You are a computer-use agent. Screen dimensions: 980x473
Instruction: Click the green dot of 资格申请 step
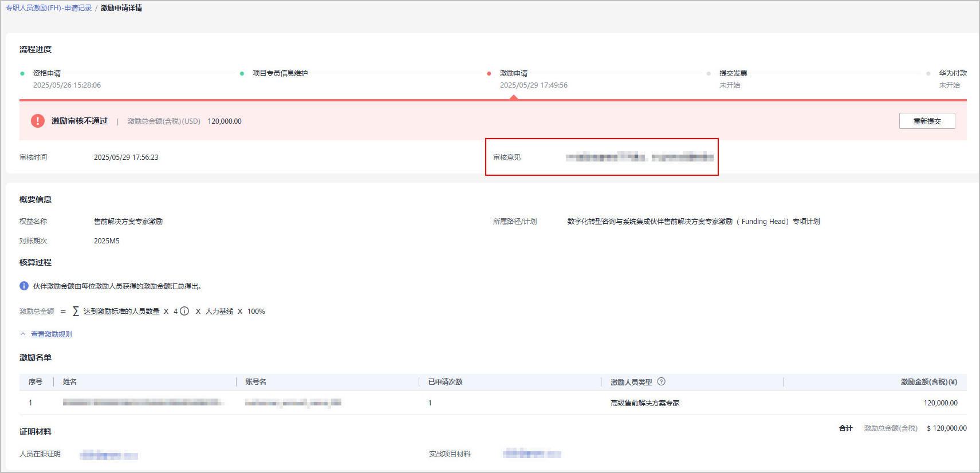(22, 73)
